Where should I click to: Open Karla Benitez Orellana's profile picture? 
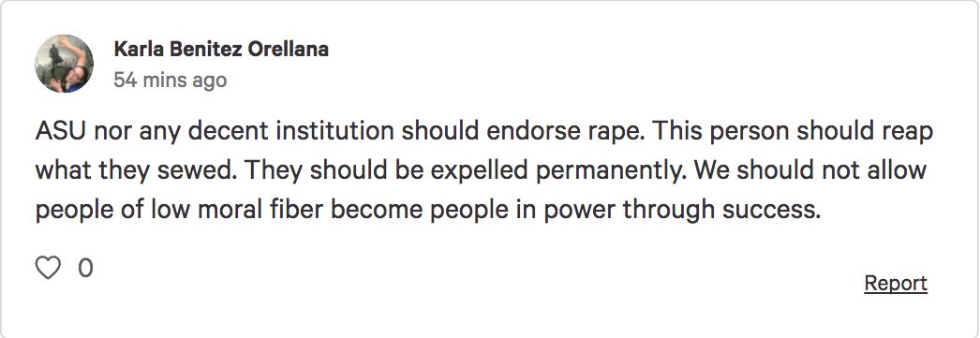point(64,64)
